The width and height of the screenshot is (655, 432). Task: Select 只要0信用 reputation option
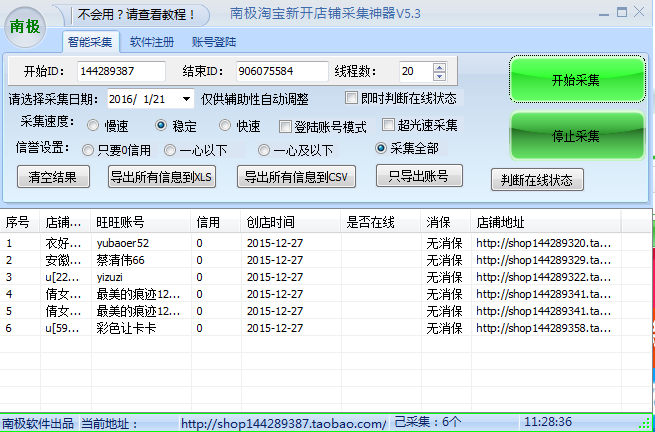click(x=88, y=150)
